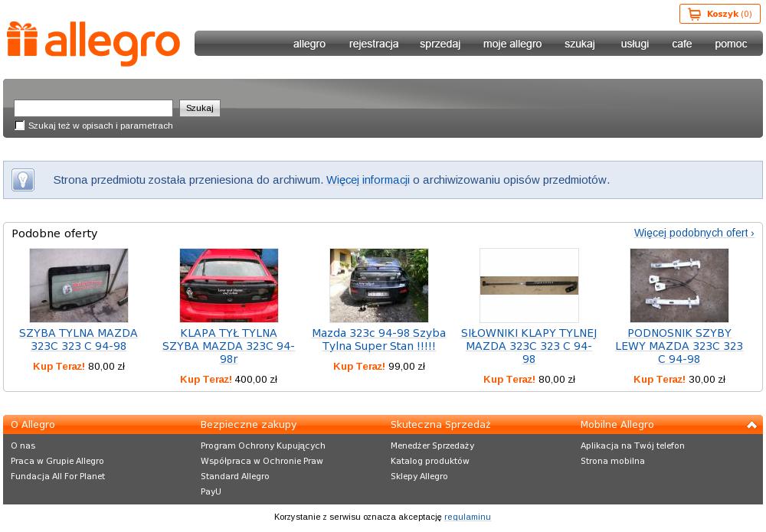The width and height of the screenshot is (766, 532).
Task: Open Mazda 323c Szyba Tylna Super Stan link
Action: tap(379, 340)
